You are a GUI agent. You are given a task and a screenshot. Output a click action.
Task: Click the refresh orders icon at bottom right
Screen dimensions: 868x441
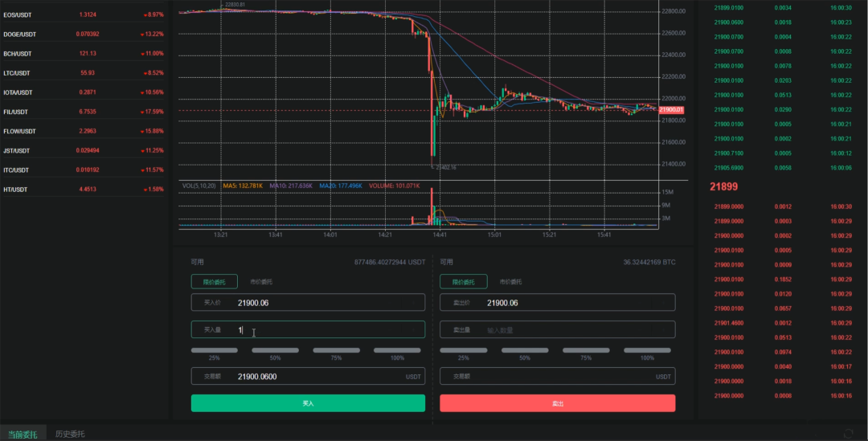(x=848, y=433)
